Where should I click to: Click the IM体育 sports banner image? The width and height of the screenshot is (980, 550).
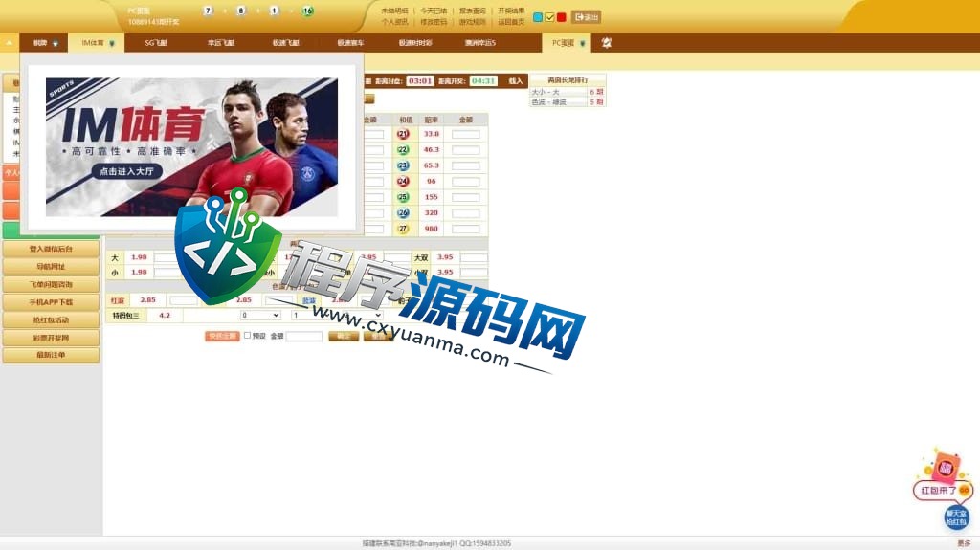click(x=191, y=147)
